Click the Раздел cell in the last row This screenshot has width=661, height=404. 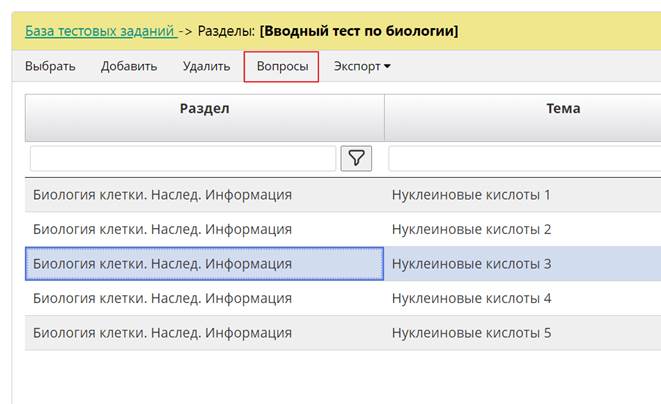pyautogui.click(x=204, y=332)
